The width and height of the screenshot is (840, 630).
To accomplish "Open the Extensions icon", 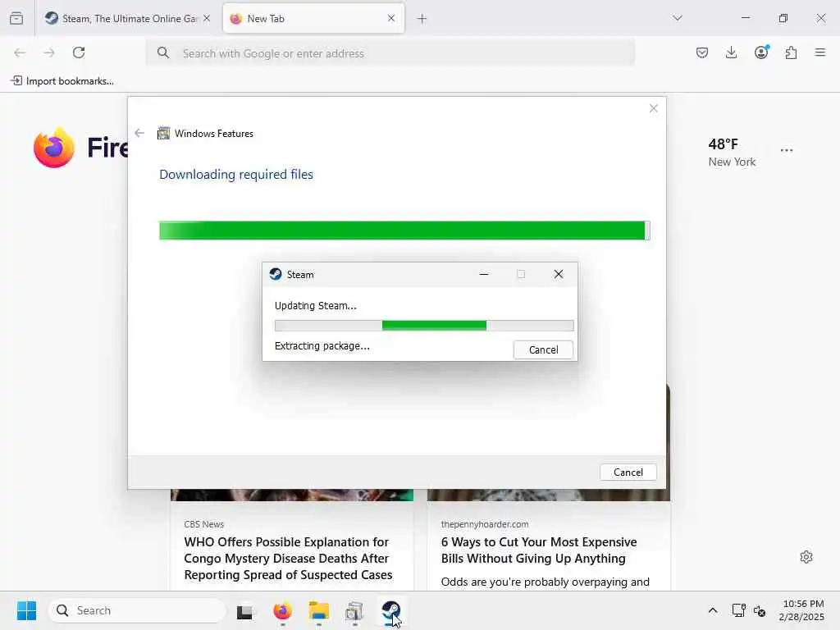I will (791, 52).
